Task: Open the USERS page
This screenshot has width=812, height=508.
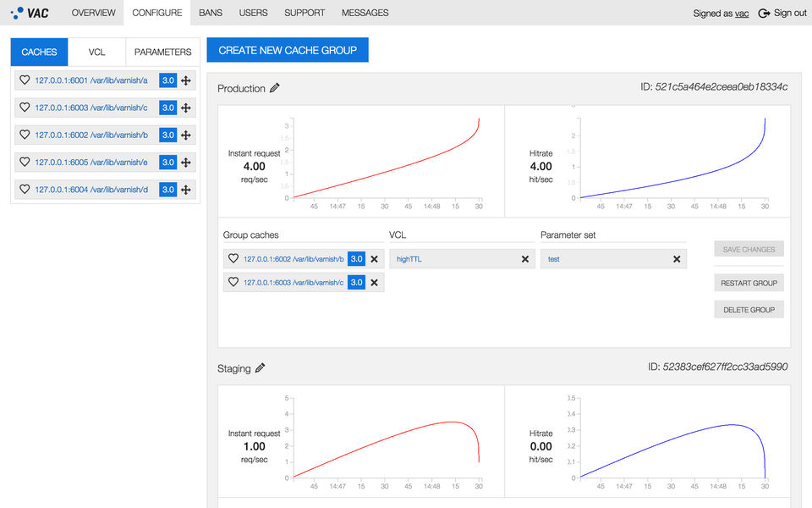Action: [x=253, y=13]
